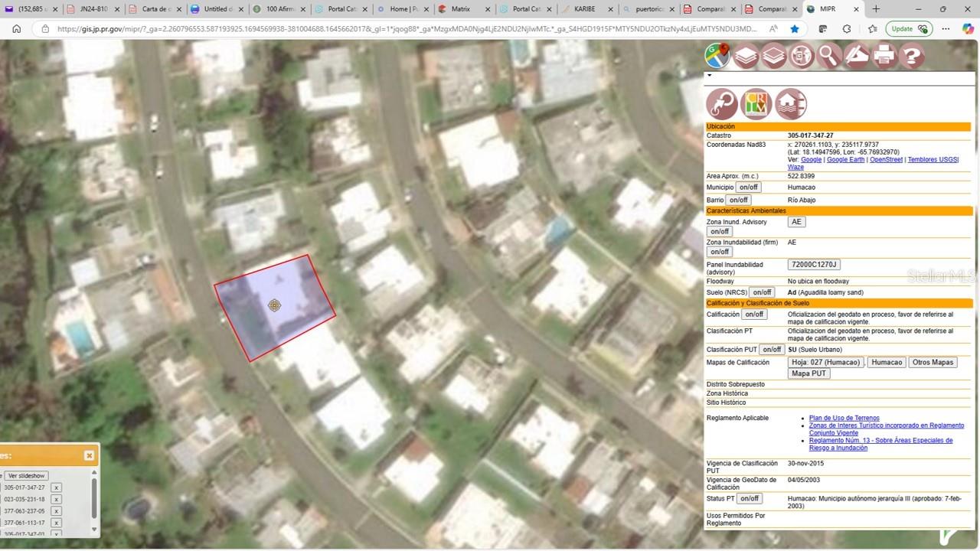Toggle Suelo (NRCS) layer on/off
The image size is (980, 551).
pyautogui.click(x=761, y=292)
